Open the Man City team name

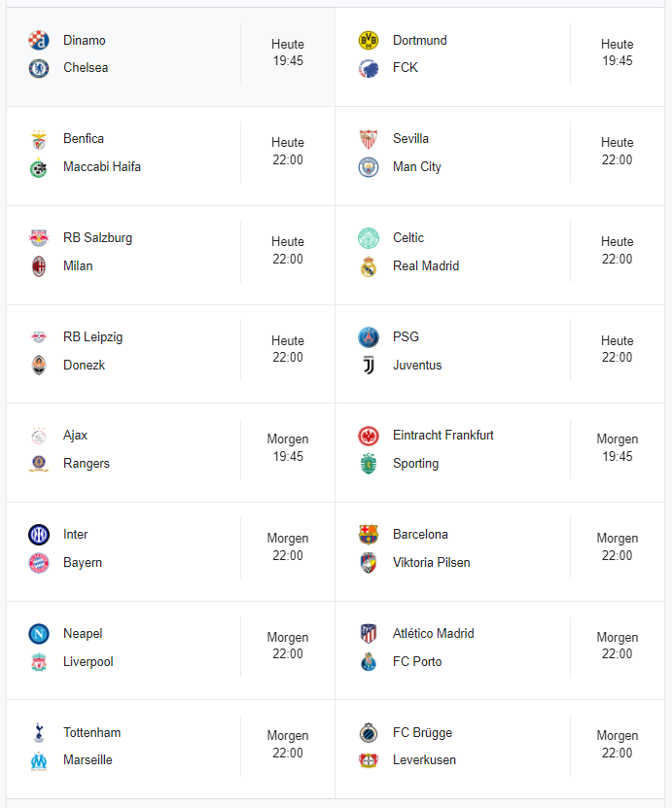(x=417, y=167)
